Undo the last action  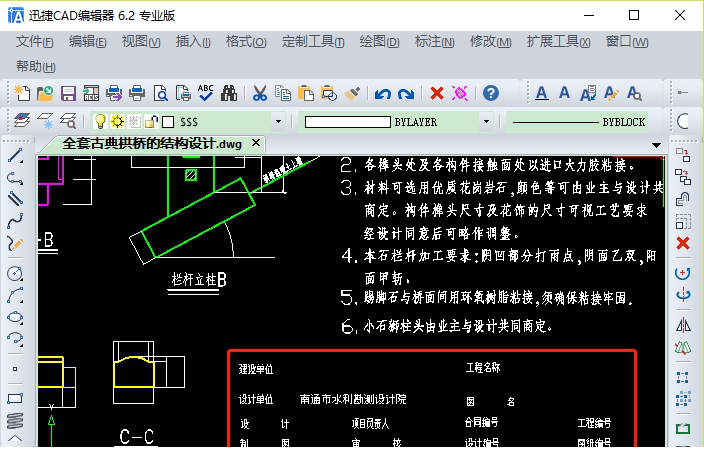coord(383,93)
